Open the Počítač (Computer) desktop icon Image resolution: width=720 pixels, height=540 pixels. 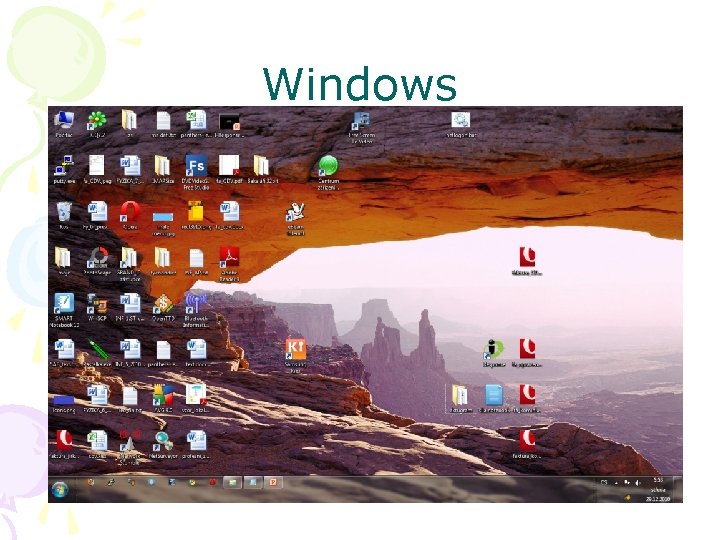pos(64,124)
